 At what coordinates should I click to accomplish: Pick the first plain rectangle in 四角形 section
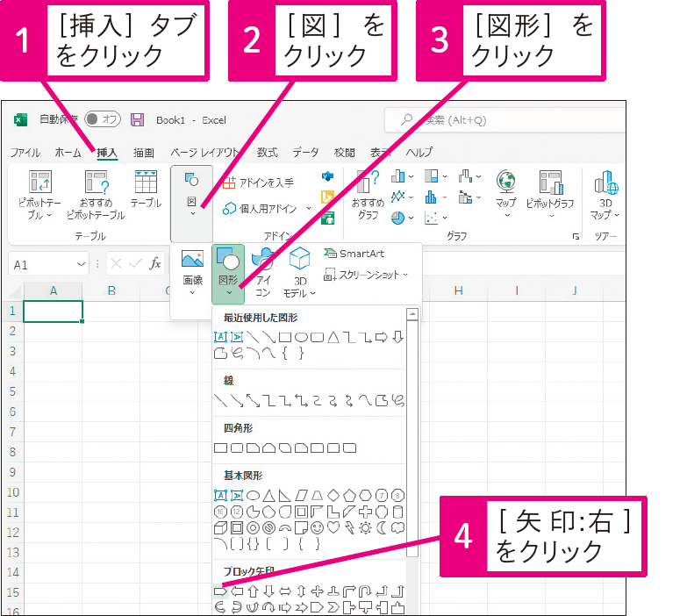click(220, 448)
